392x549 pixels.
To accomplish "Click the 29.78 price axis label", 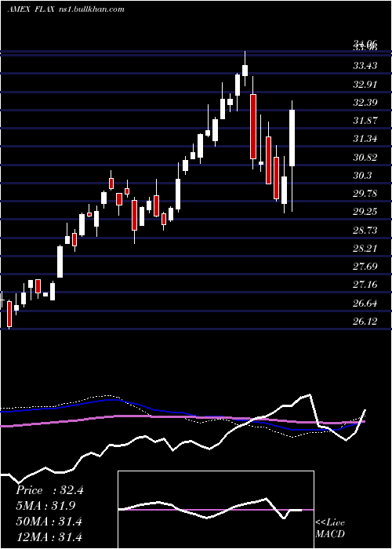I will click(x=365, y=194).
